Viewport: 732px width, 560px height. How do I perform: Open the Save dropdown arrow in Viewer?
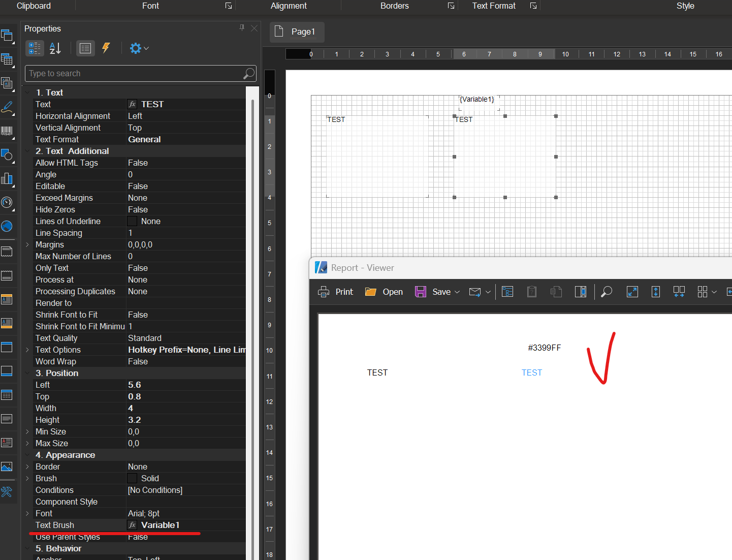[x=457, y=292]
